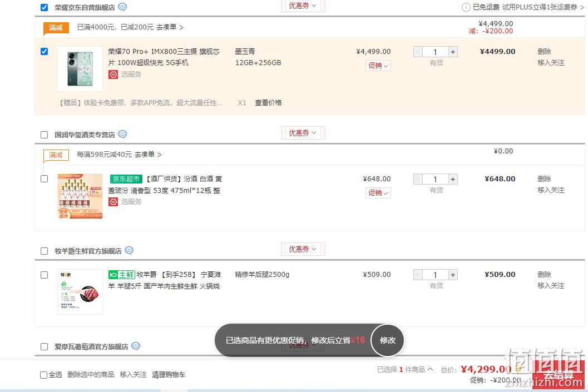This screenshot has height=392, width=588.
Task: Tick the 汾酒 白酒 item checkbox
Action: 45,178
